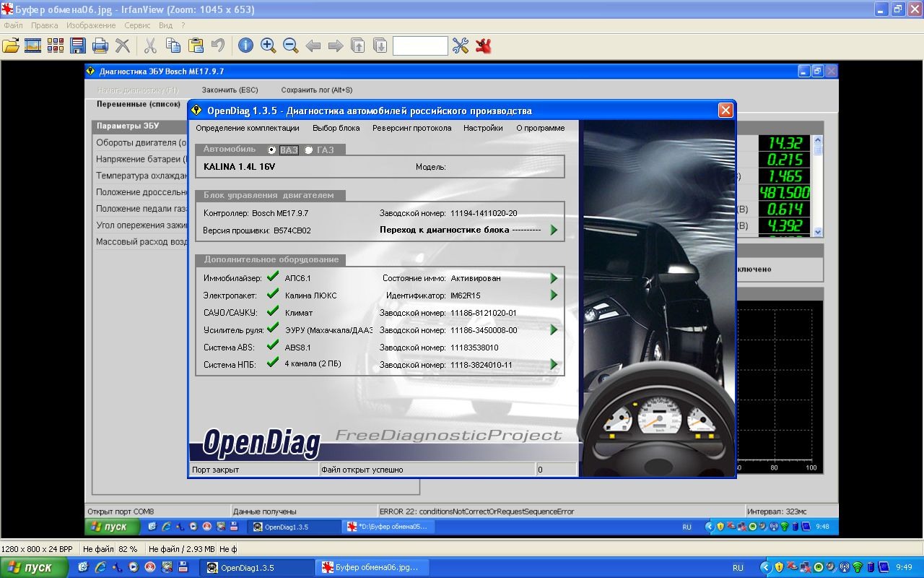Click the red IrfanView mascot About icon
The image size is (924, 578).
pos(483,46)
